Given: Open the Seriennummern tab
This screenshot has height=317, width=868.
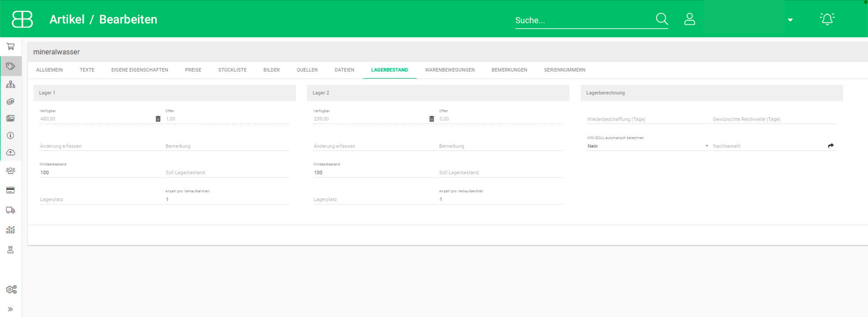Looking at the screenshot, I should click(565, 70).
